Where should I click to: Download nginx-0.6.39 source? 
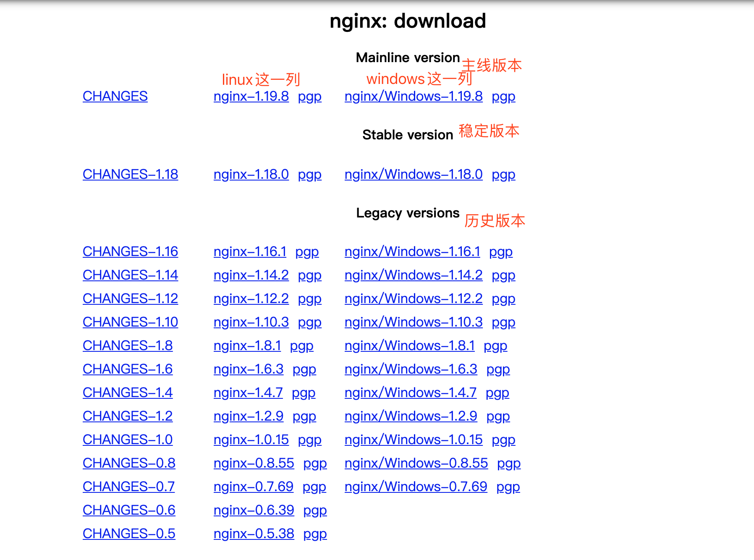point(254,510)
